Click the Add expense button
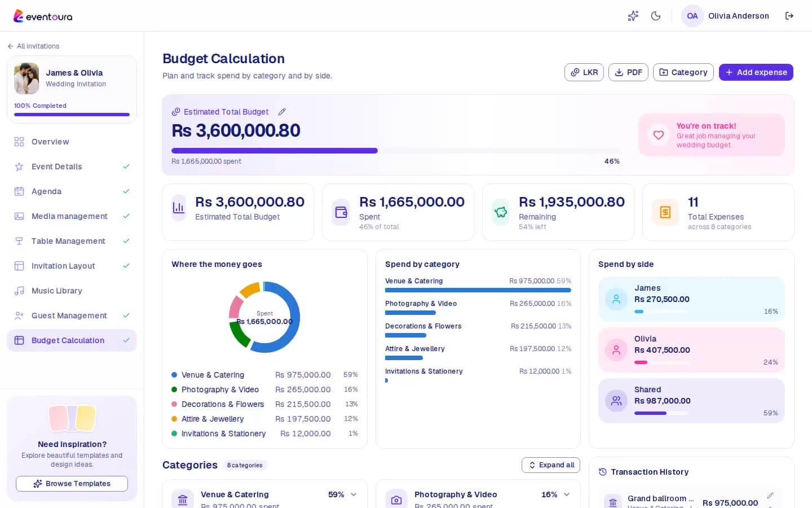Image resolution: width=812 pixels, height=508 pixels. (756, 72)
